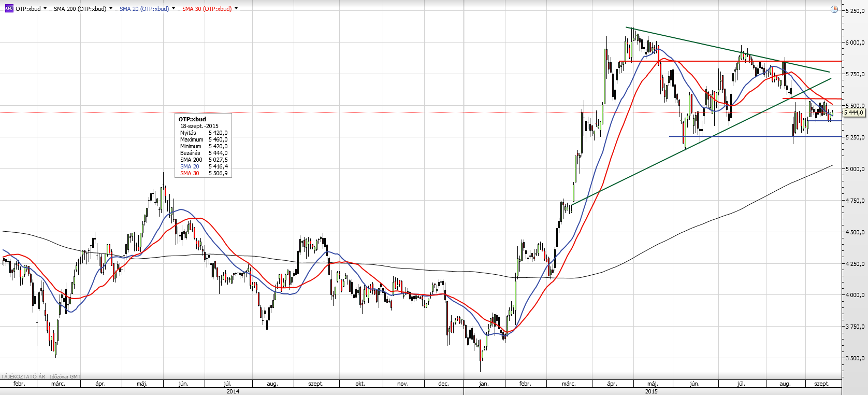Screen dimensions: 868x395
Task: Click the current price tag 5 444,0
Action: click(854, 112)
